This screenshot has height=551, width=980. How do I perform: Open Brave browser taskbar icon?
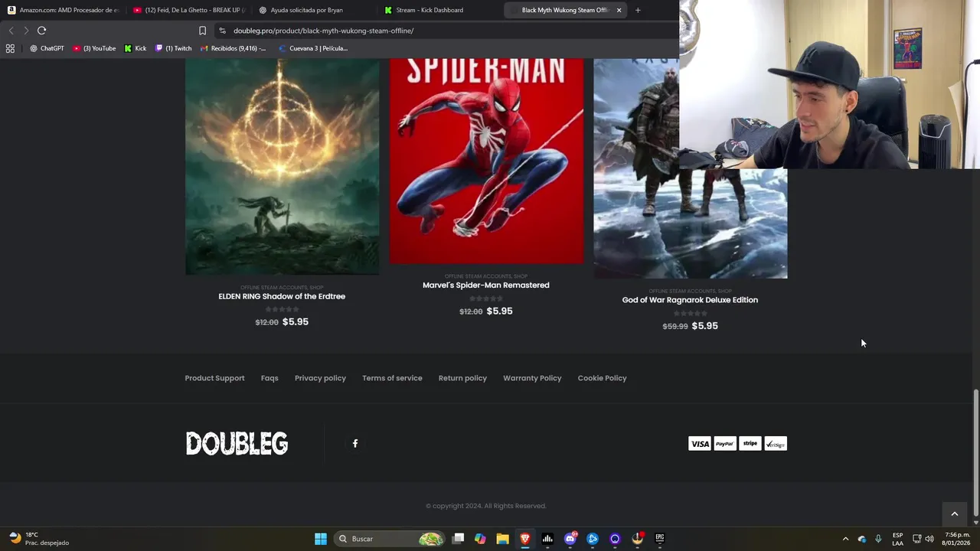point(525,539)
